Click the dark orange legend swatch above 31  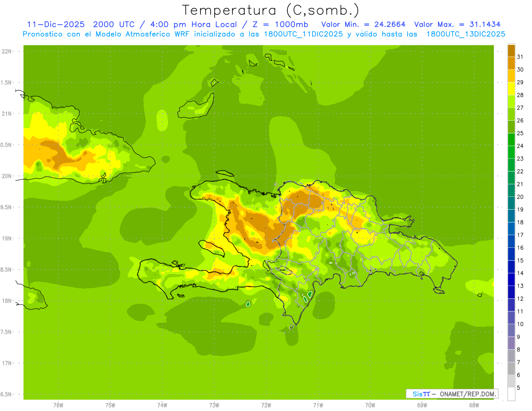pos(511,51)
